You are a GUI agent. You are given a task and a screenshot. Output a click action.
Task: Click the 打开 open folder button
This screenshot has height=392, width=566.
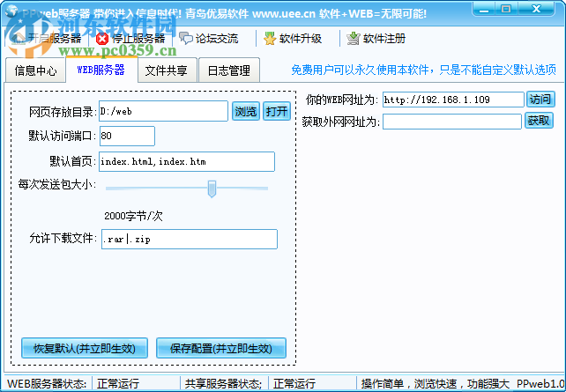click(277, 111)
